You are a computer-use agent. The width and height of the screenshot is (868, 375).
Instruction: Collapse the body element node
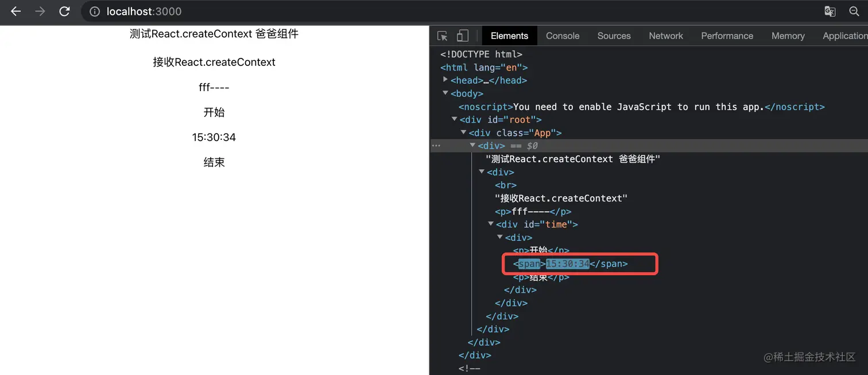[x=445, y=93]
